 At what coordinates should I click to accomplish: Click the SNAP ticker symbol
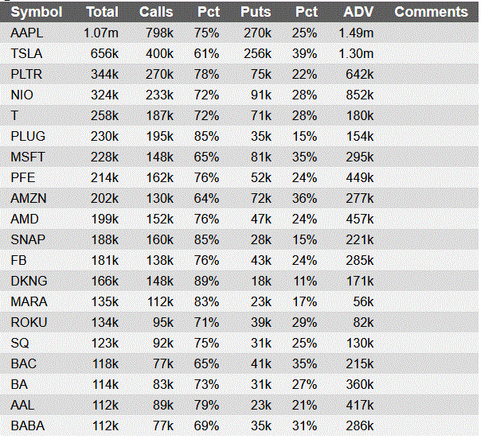point(28,239)
